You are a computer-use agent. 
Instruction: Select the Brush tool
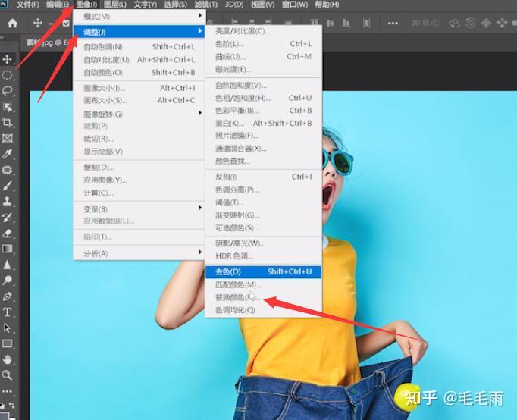[x=8, y=186]
